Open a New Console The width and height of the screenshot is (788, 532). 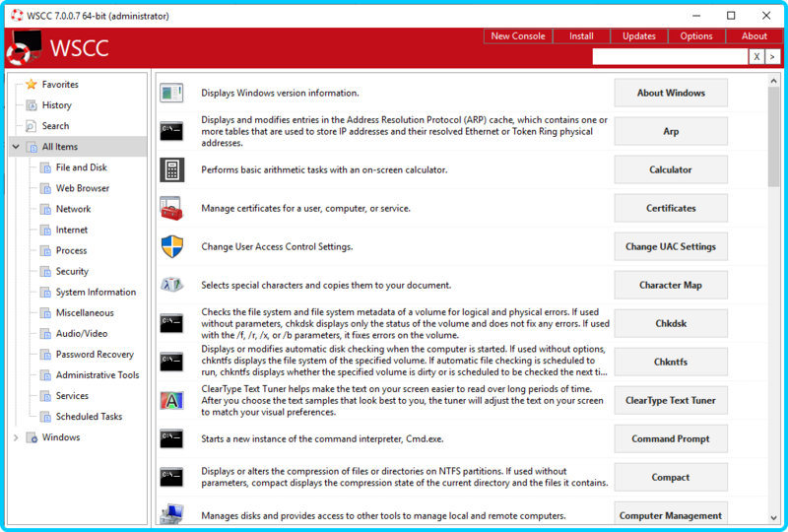pyautogui.click(x=518, y=36)
